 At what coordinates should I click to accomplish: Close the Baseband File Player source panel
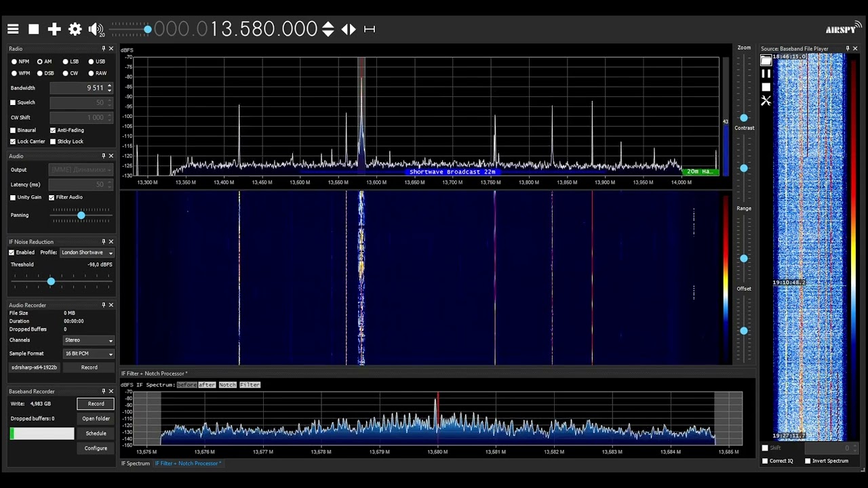(x=855, y=49)
